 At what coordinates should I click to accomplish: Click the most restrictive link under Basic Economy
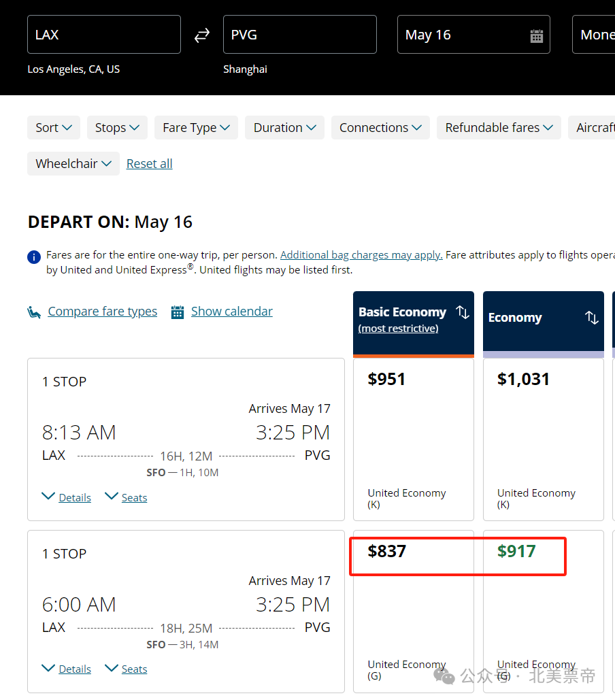pyautogui.click(x=398, y=329)
